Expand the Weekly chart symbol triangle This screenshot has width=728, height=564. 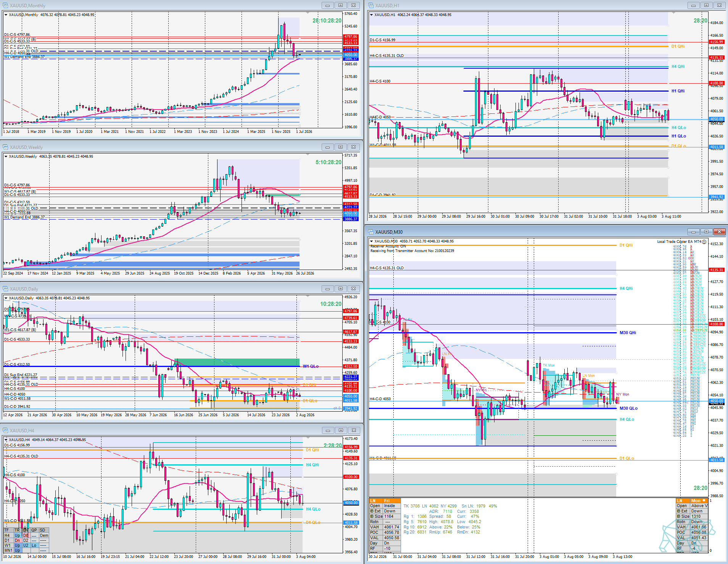[6, 157]
